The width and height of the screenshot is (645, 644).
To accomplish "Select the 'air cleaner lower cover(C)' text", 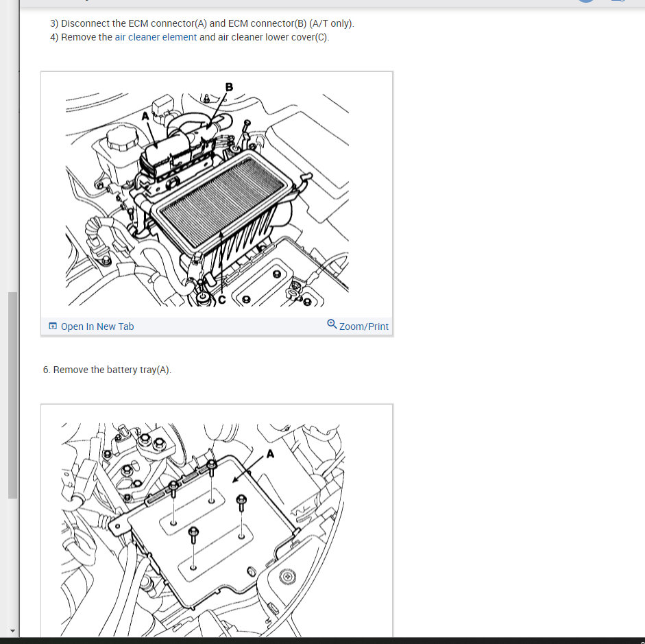I will pos(273,37).
